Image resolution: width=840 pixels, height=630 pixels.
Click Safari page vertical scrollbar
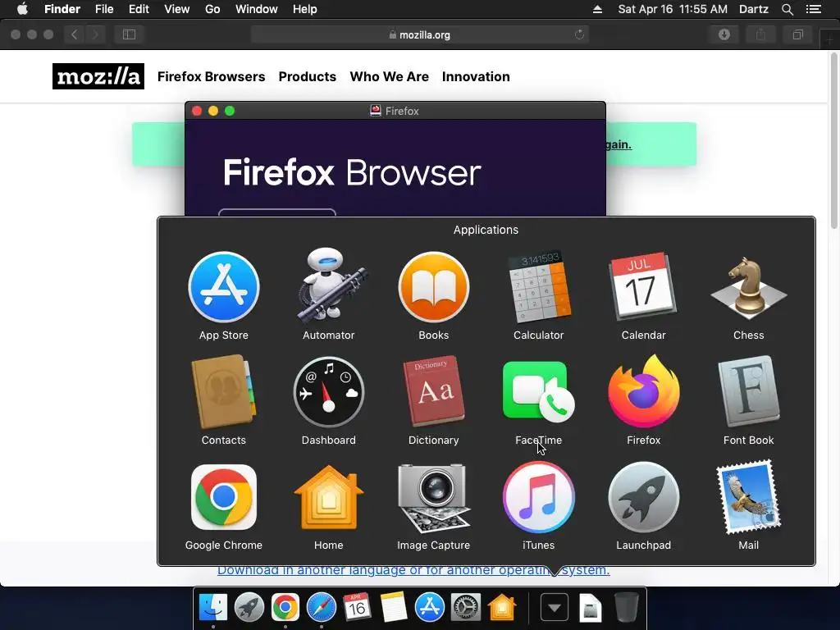pos(834,140)
